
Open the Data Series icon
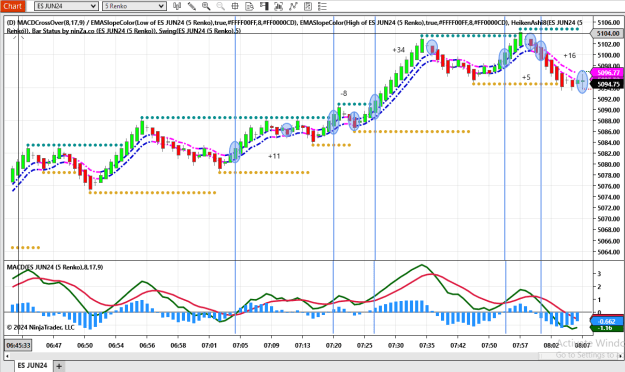tap(279, 6)
